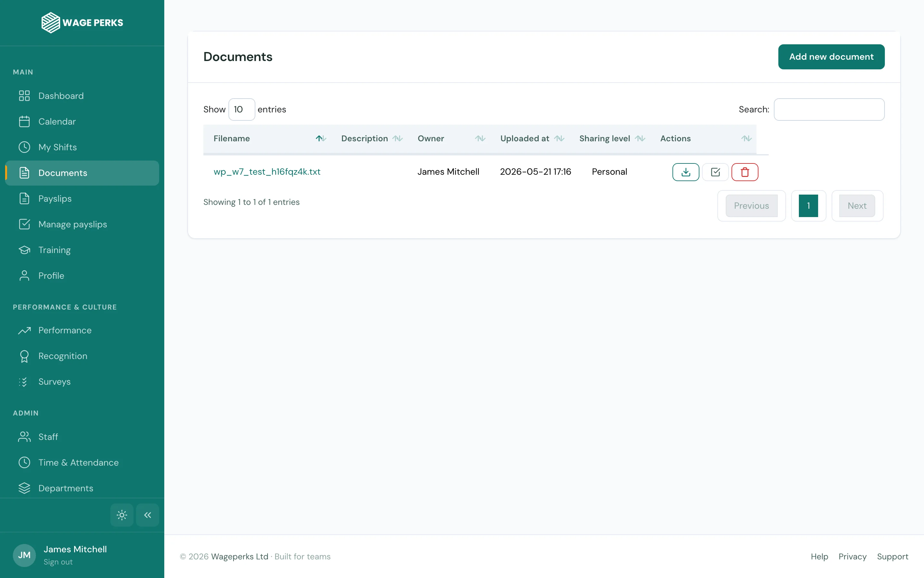Screen dimensions: 924x578
Task: Click the Recognition award ribbon icon
Action: click(24, 356)
